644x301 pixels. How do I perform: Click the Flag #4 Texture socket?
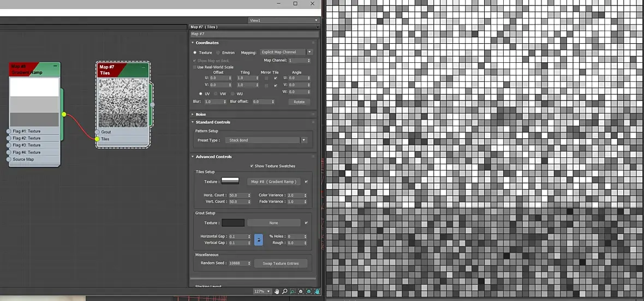tap(9, 152)
